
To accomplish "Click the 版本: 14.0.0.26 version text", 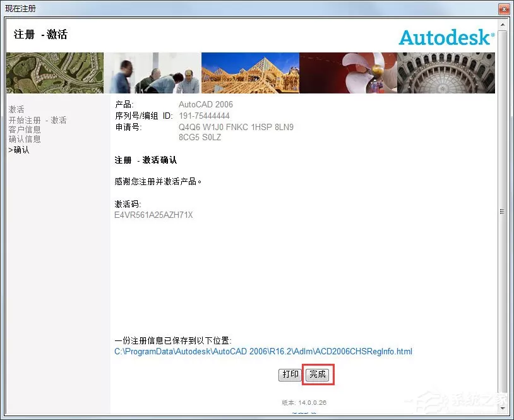I will click(304, 402).
